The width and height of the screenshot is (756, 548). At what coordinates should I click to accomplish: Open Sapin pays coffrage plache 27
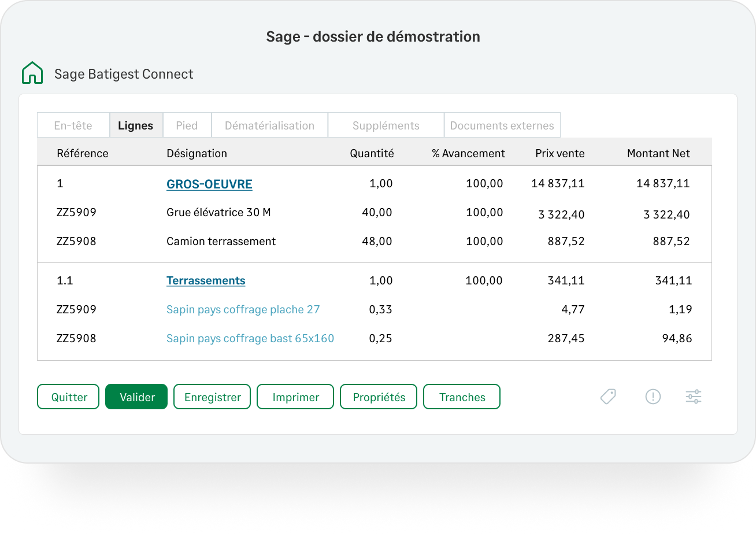(x=243, y=310)
